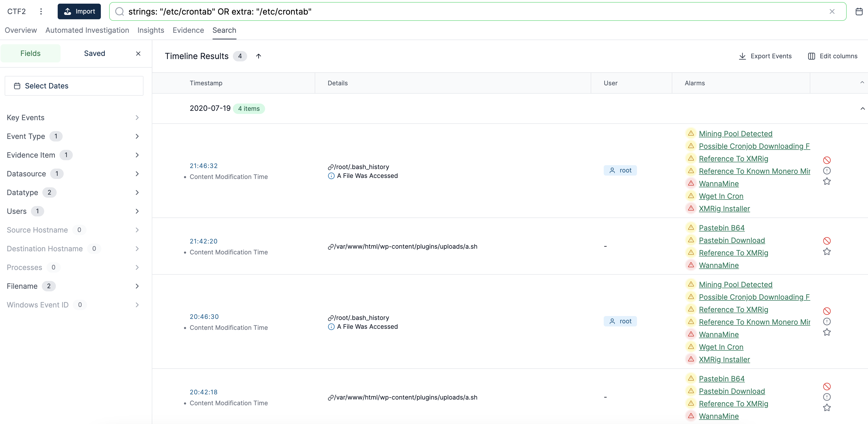Click the Timestamp column header
868x424 pixels.
(x=206, y=83)
